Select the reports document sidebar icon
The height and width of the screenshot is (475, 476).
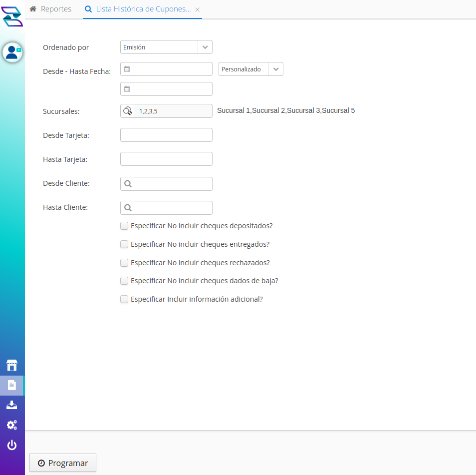pos(12,386)
